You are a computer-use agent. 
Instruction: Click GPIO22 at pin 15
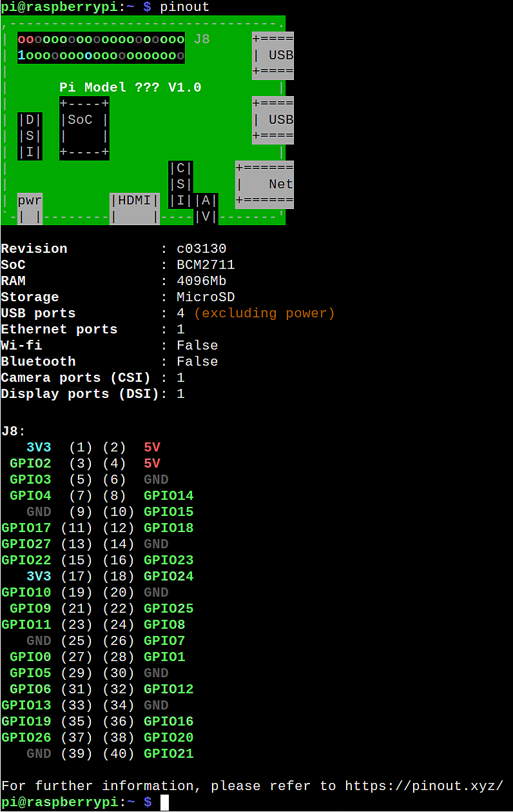[x=26, y=560]
